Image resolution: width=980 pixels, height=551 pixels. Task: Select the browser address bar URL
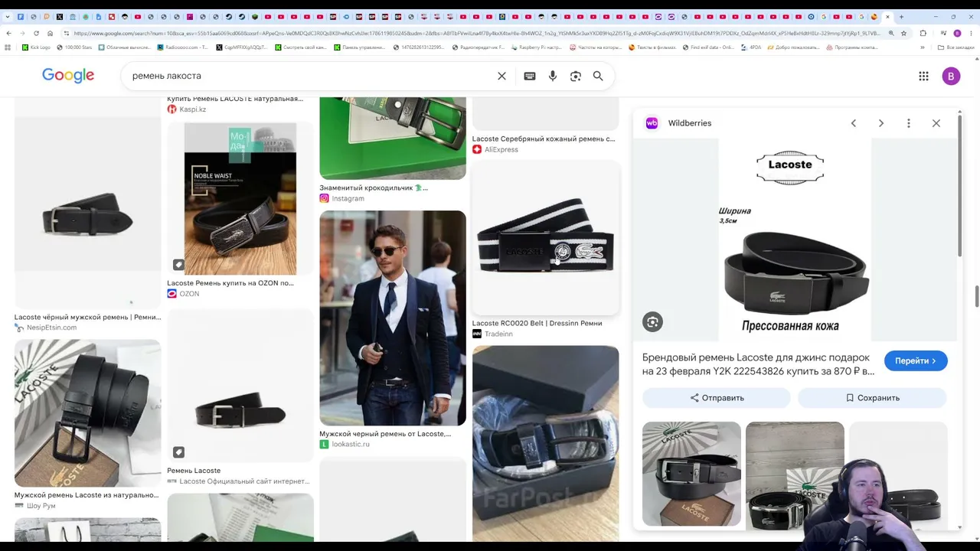click(476, 33)
